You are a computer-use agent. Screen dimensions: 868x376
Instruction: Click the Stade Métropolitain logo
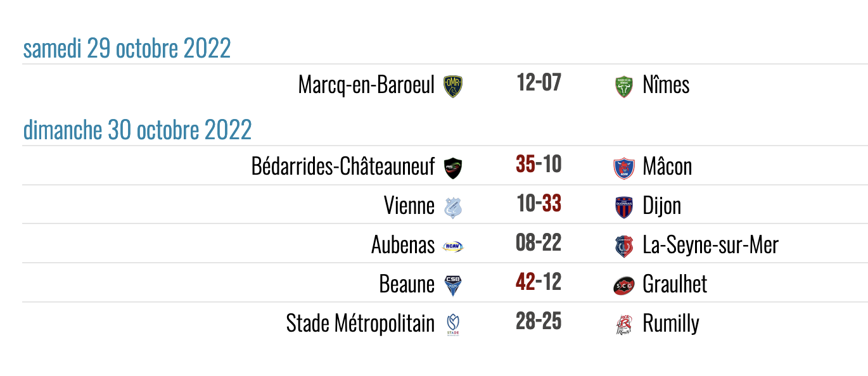pos(452,325)
